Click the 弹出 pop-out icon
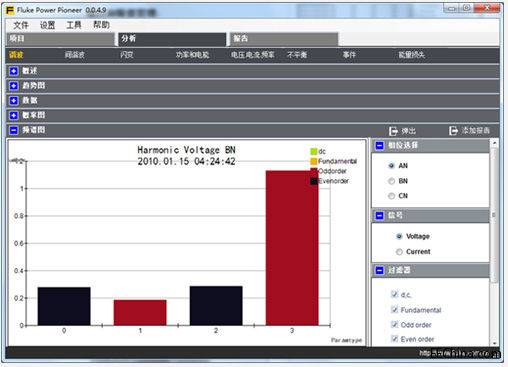This screenshot has width=508, height=367. pyautogui.click(x=393, y=131)
